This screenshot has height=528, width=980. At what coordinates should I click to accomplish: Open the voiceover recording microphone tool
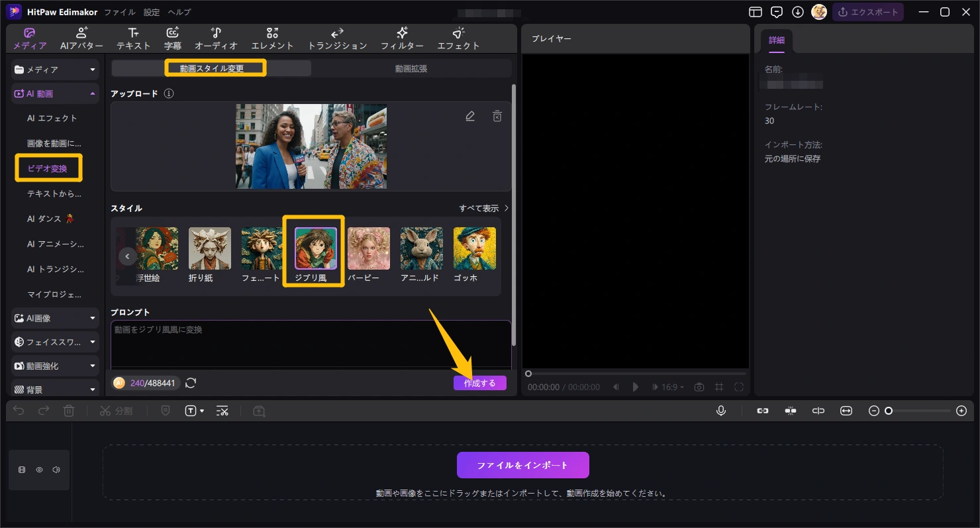click(x=721, y=411)
